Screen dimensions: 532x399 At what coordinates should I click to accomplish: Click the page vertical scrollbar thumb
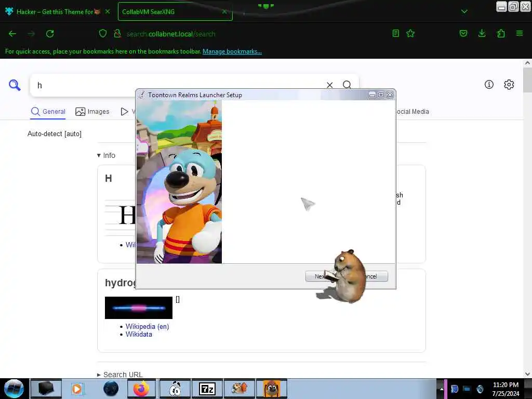coord(527,79)
